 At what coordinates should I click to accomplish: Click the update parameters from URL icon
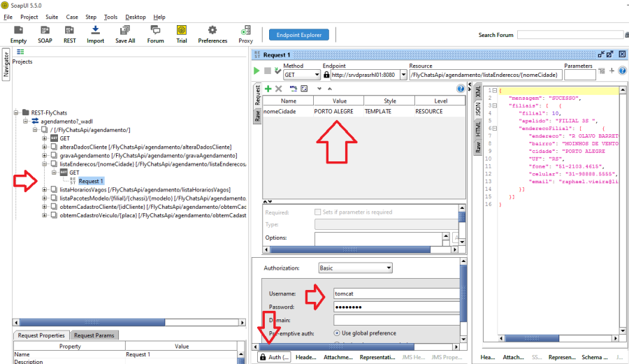pos(294,89)
